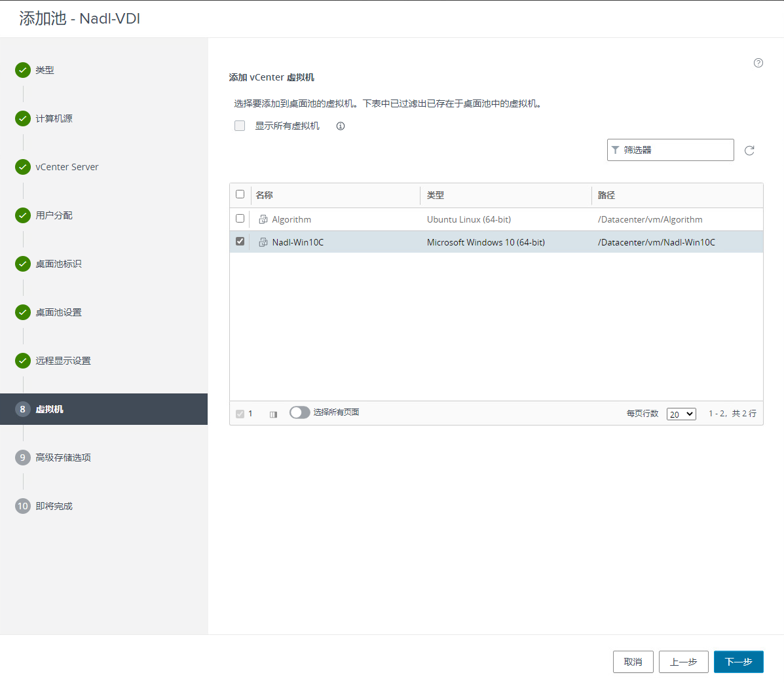This screenshot has width=784, height=688.
Task: Click the green check icon for 远程显示设置
Action: (x=22, y=361)
